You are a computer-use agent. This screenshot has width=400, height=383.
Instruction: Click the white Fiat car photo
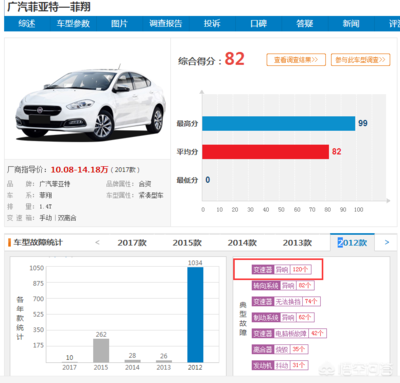(90, 102)
